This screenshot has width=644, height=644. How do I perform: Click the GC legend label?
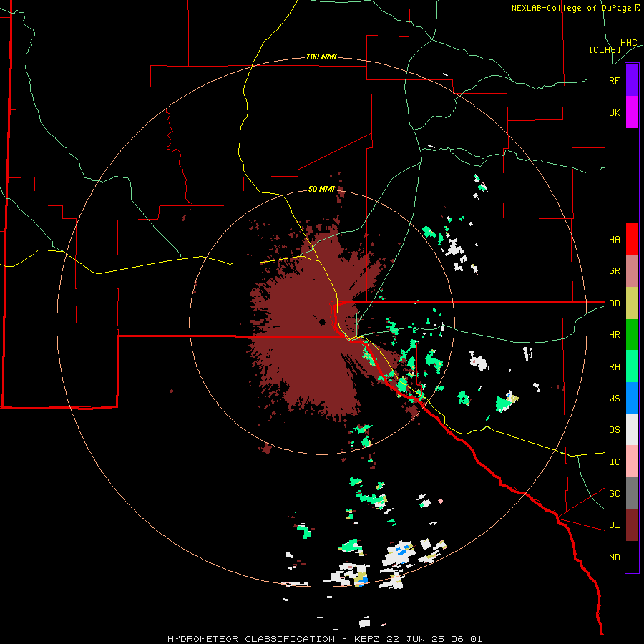coord(615,493)
